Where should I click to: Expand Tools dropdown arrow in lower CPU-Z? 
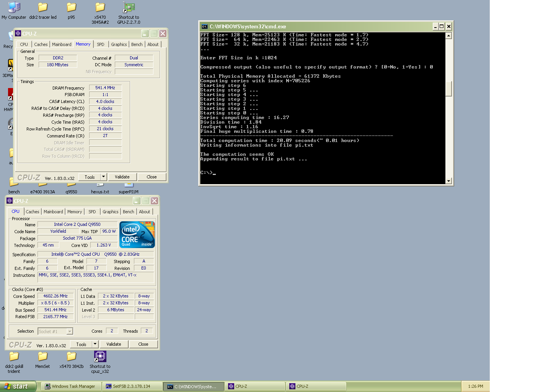95,344
